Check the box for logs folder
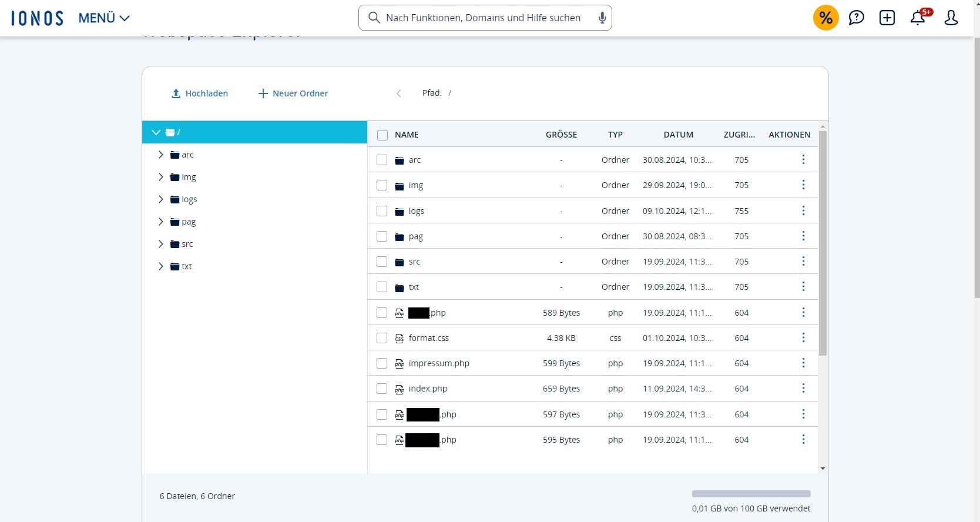980x522 pixels. coord(382,211)
